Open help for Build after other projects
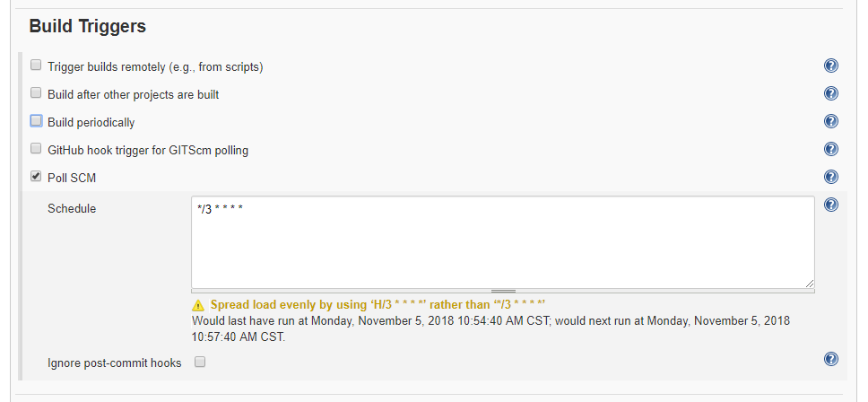868x402 pixels. coord(830,94)
